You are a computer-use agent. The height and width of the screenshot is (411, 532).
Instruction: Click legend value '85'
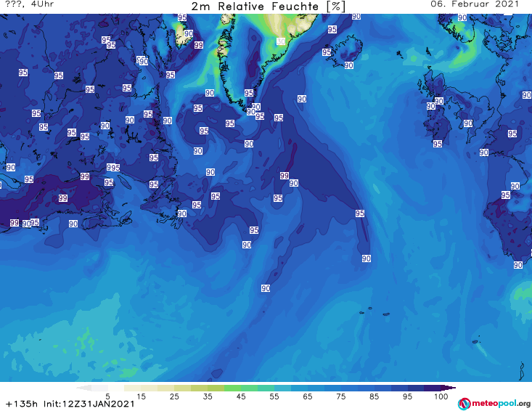coord(374,396)
